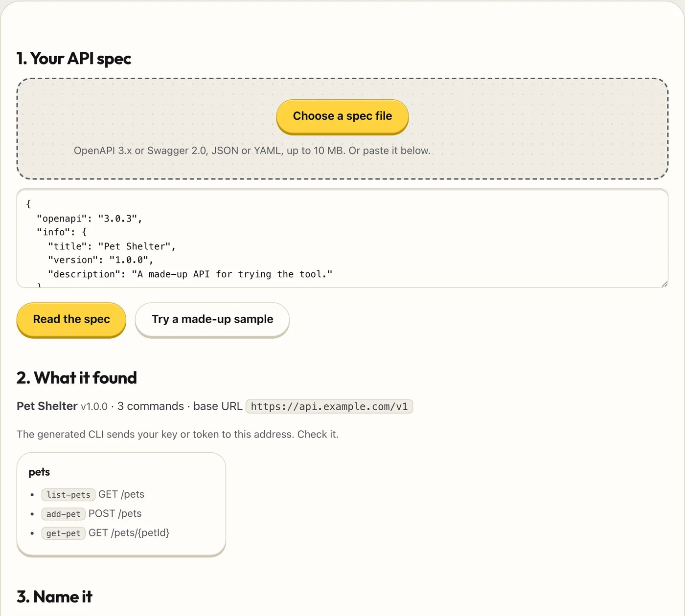Click the base URL https://api.example.com/v1
This screenshot has width=685, height=616.
coord(329,407)
